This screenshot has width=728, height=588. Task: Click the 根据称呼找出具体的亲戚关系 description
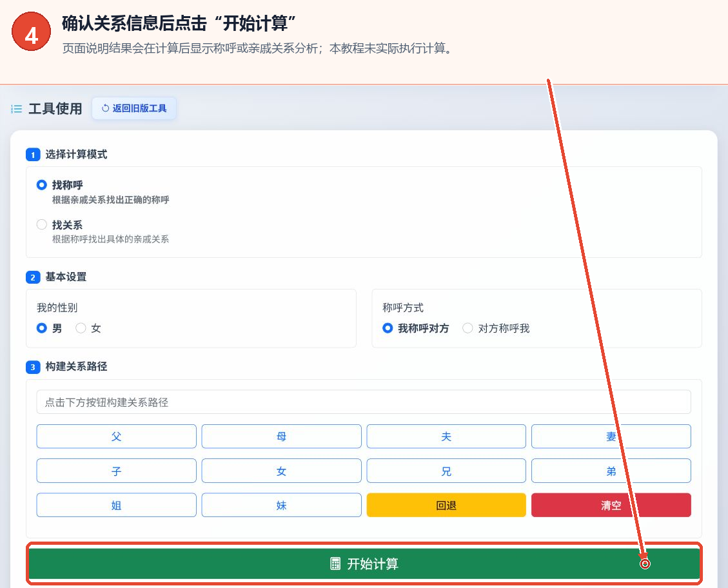[x=110, y=239]
